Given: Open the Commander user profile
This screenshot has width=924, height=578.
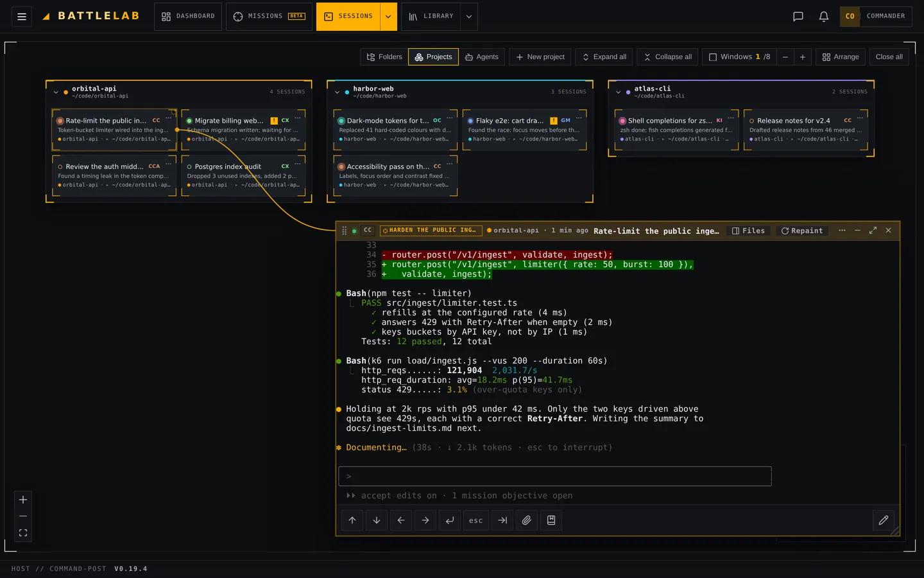Looking at the screenshot, I should (x=876, y=17).
